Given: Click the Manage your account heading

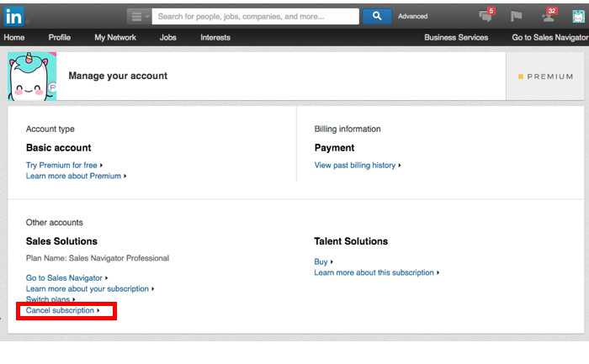Looking at the screenshot, I should click(x=118, y=76).
